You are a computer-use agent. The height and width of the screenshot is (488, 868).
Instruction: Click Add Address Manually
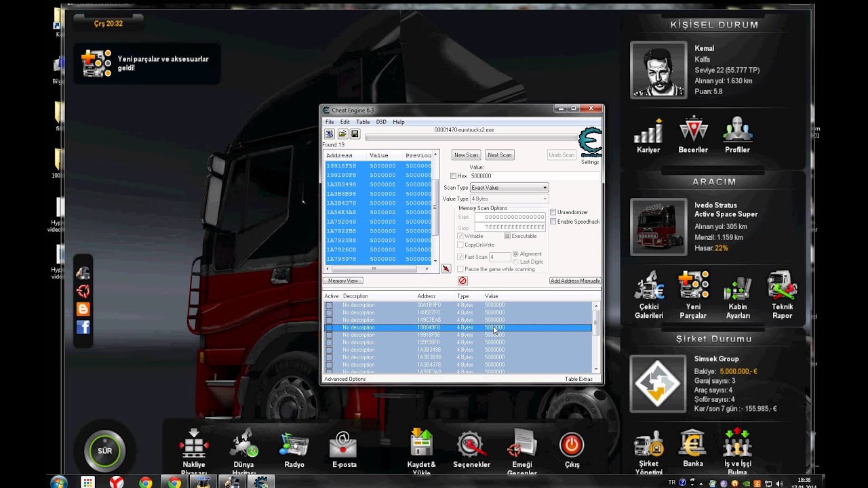(x=575, y=281)
